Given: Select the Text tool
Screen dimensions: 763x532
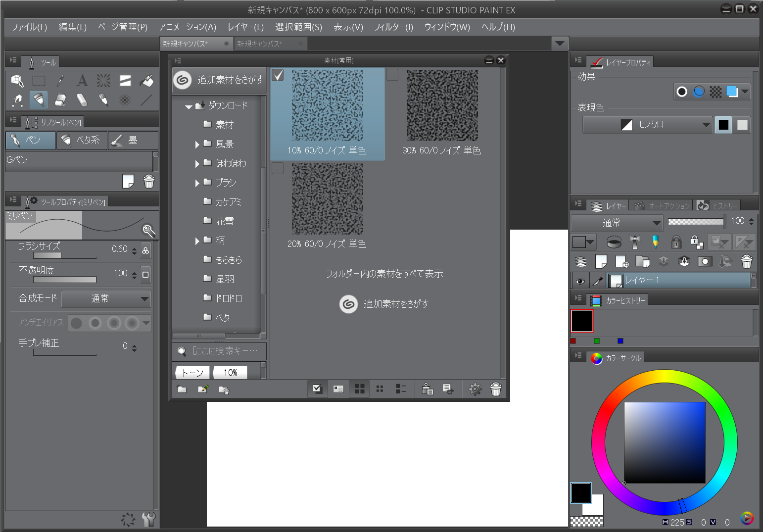Looking at the screenshot, I should (82, 81).
